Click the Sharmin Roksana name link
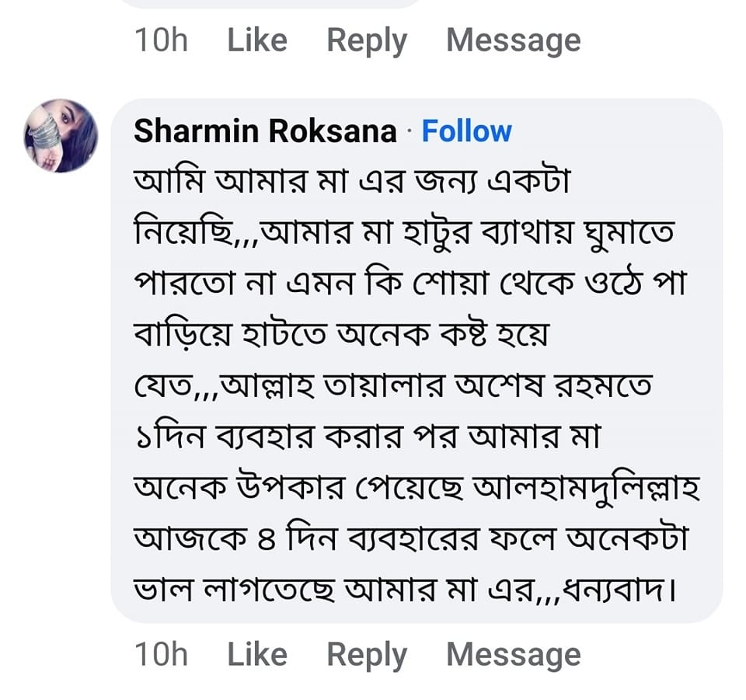746x700 pixels. (265, 131)
